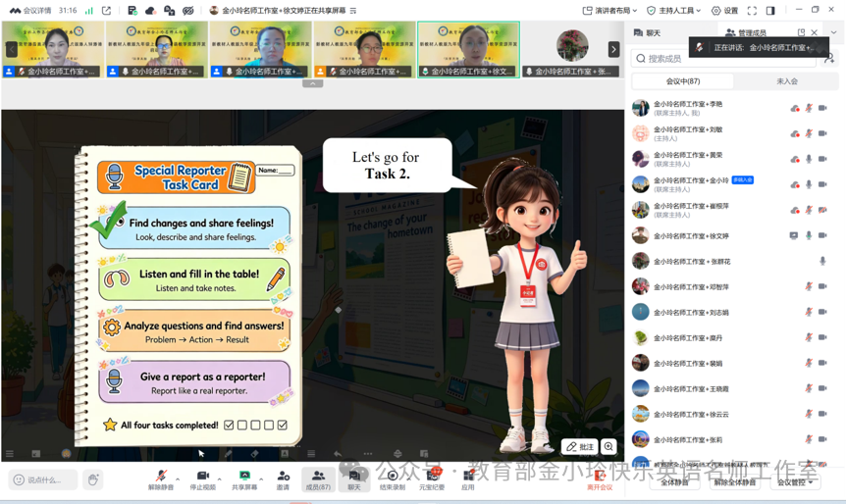
Task: Expand the side panel chevron menu
Action: click(834, 32)
